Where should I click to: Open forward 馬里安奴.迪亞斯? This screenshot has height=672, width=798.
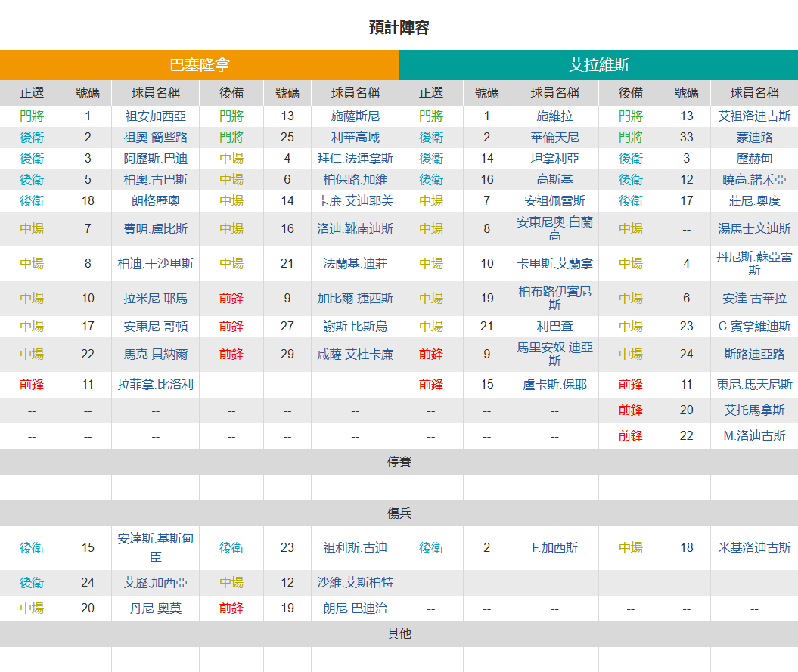pyautogui.click(x=554, y=354)
